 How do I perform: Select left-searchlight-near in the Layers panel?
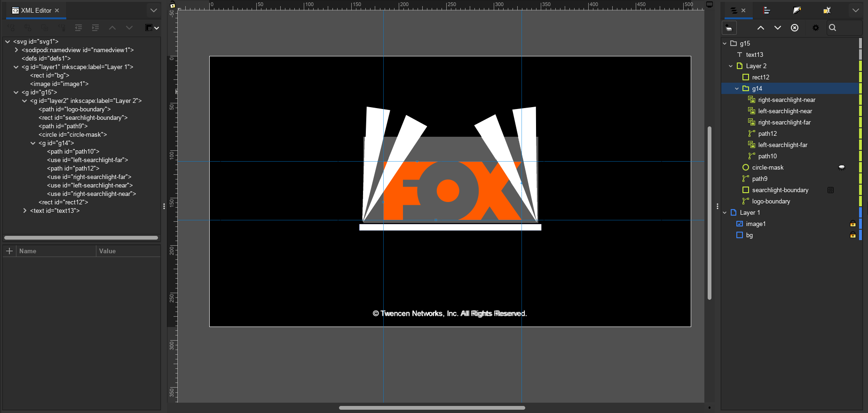(x=785, y=111)
